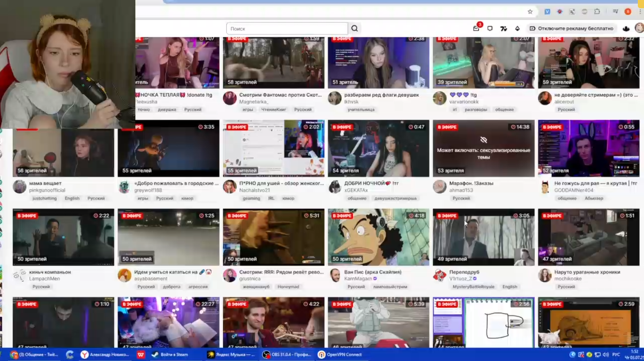Open the browser profile Я avatar
Image resolution: width=644 pixels, height=361 pixels.
628,11
